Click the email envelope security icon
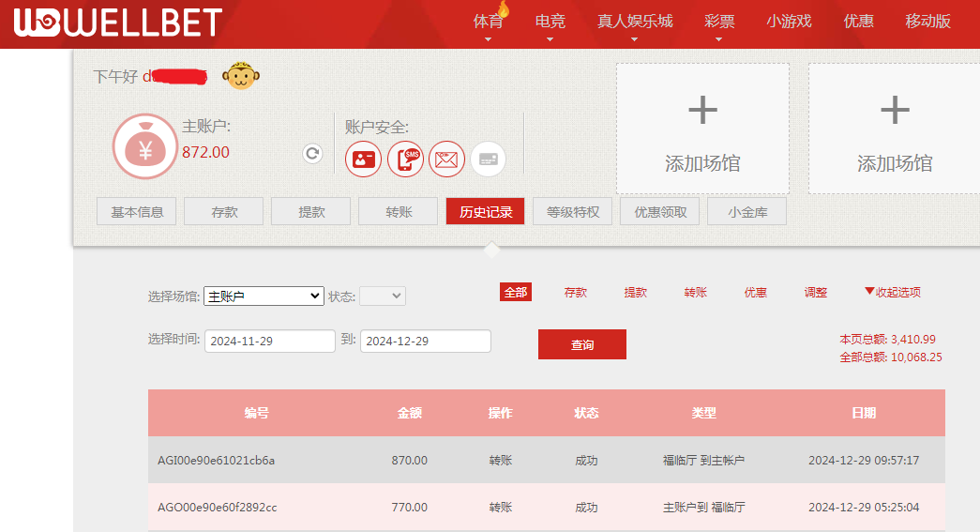This screenshot has width=980, height=532. pyautogui.click(x=447, y=159)
